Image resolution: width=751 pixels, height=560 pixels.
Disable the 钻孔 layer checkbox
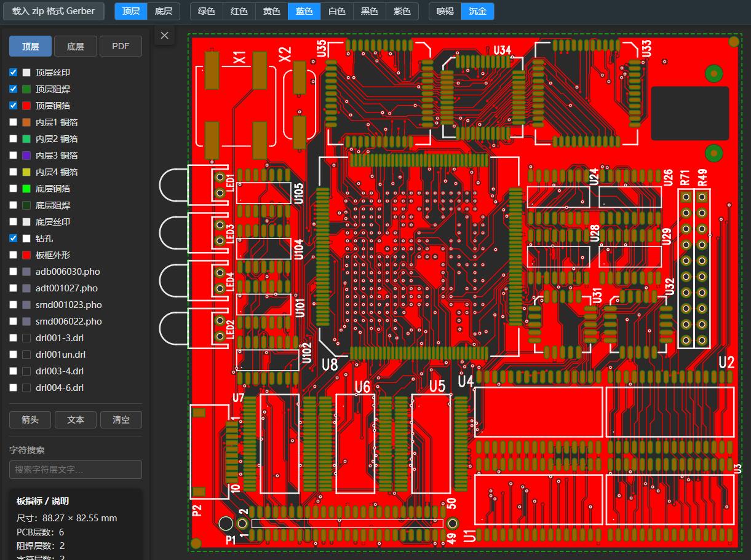pos(14,239)
